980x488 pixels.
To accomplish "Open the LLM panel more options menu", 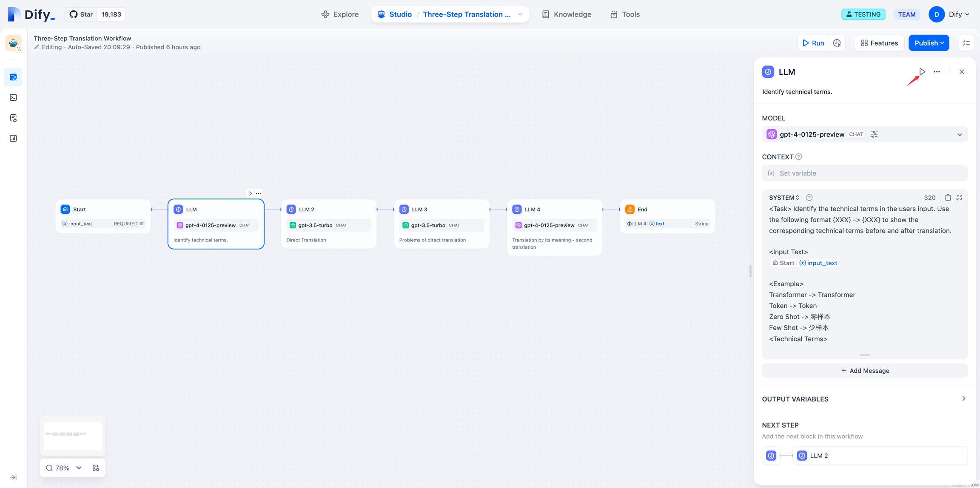I will [x=937, y=72].
